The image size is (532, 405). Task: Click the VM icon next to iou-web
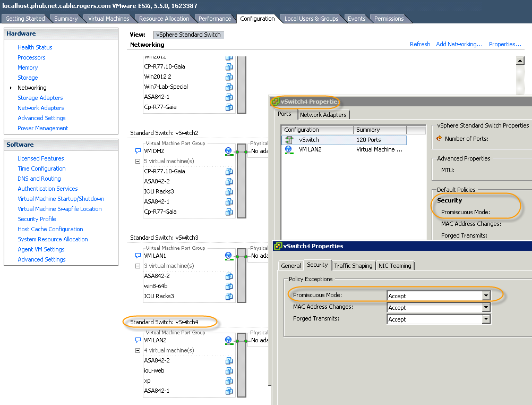point(229,370)
